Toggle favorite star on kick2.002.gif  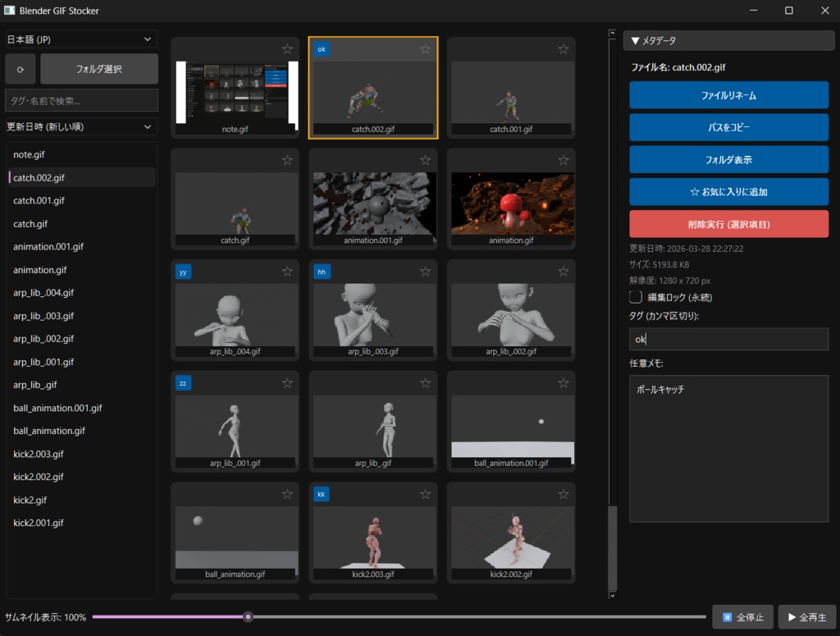[x=563, y=493]
